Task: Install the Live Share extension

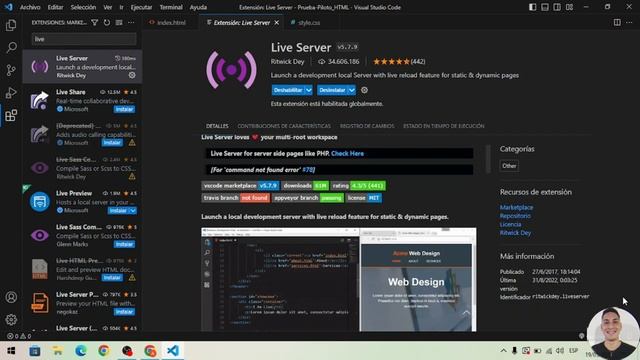Action: click(124, 109)
